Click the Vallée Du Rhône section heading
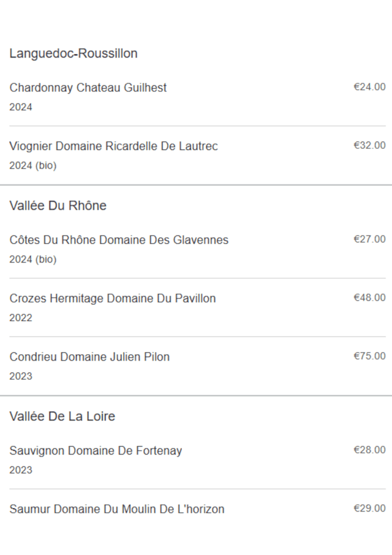 (58, 206)
